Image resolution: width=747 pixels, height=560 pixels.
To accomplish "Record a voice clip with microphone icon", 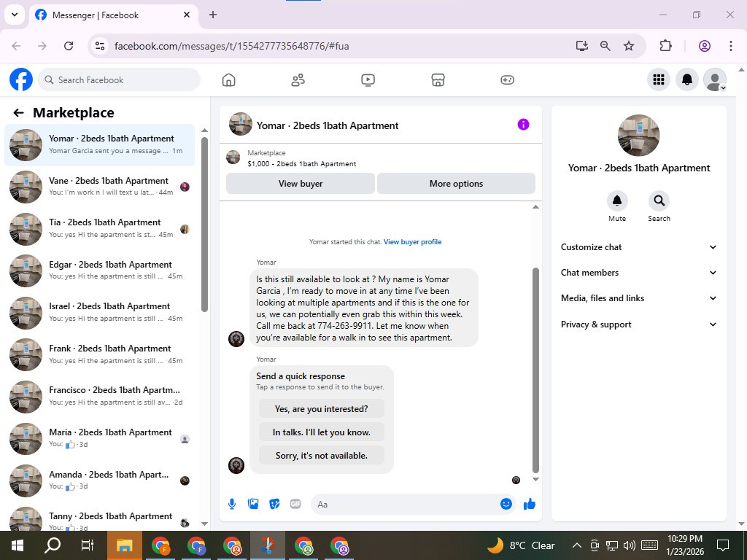I will [x=232, y=504].
